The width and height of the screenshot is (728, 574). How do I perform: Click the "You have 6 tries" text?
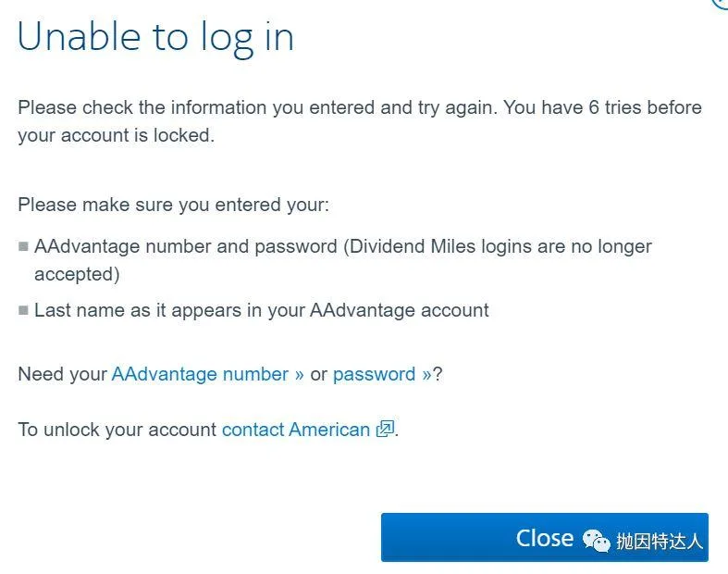tap(574, 107)
